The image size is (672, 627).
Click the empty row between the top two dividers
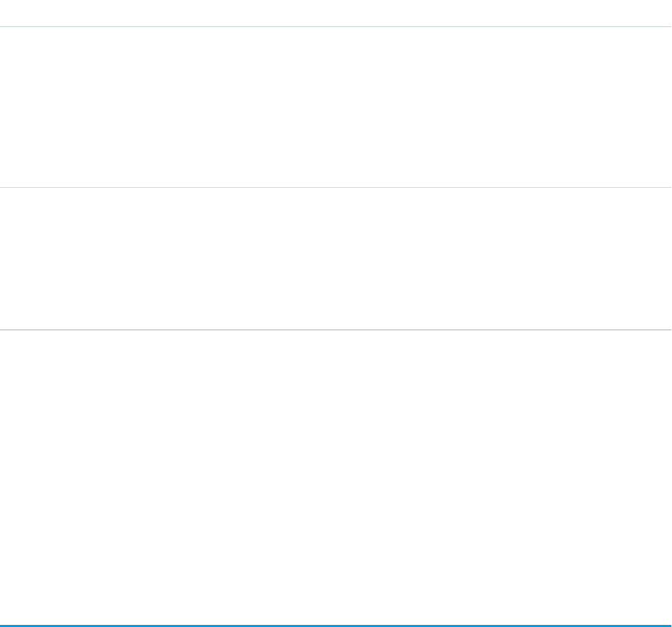pyautogui.click(x=336, y=107)
